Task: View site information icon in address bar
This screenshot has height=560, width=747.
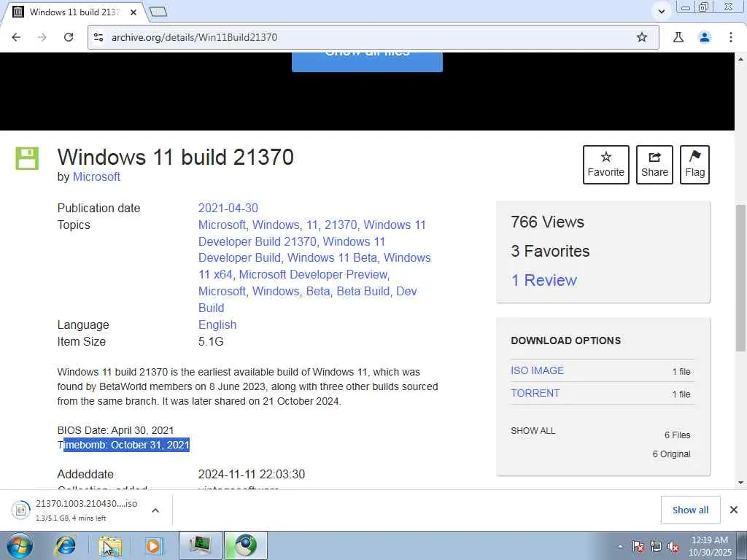Action: click(x=98, y=37)
